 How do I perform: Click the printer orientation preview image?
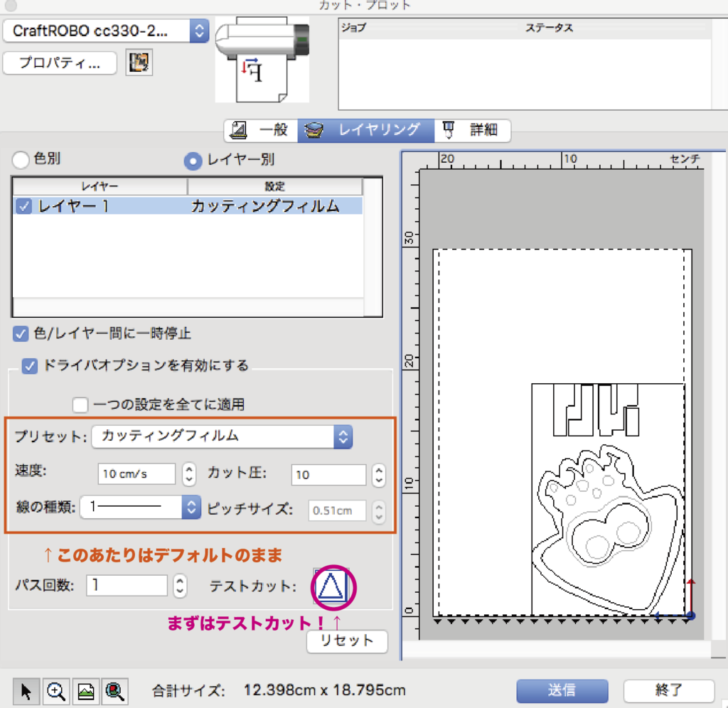(262, 60)
